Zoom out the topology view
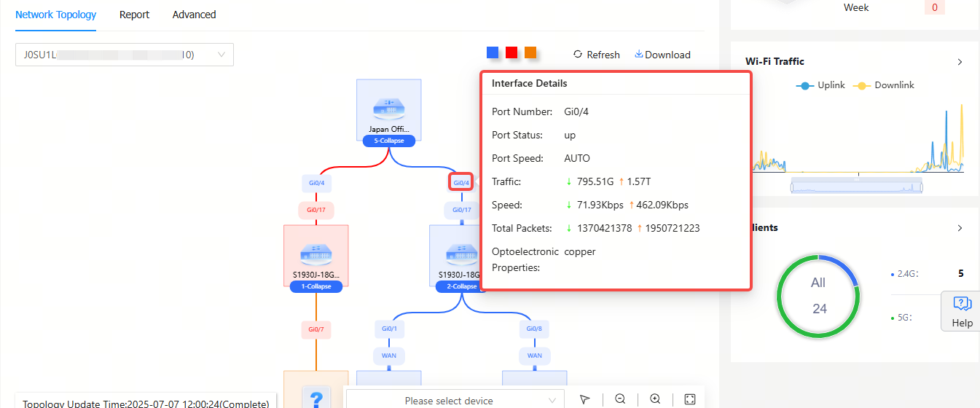 point(620,399)
